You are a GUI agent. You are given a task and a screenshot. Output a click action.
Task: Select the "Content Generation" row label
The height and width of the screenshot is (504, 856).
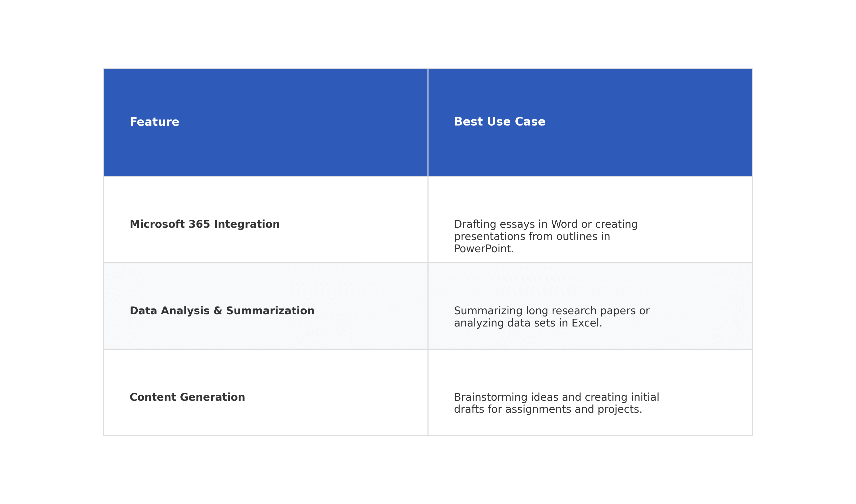187,397
